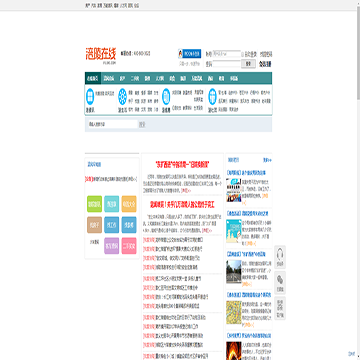Image resolution: width=360 pixels, height=360 pixels.
Task: Open the piano-keys thumbnail in right column
Action: [x=234, y=190]
